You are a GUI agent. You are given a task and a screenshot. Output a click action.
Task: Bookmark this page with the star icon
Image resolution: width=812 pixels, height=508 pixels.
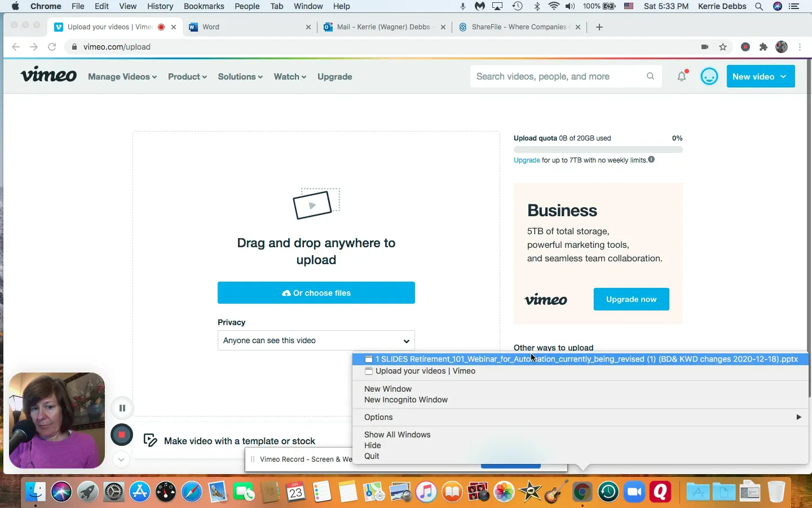723,47
